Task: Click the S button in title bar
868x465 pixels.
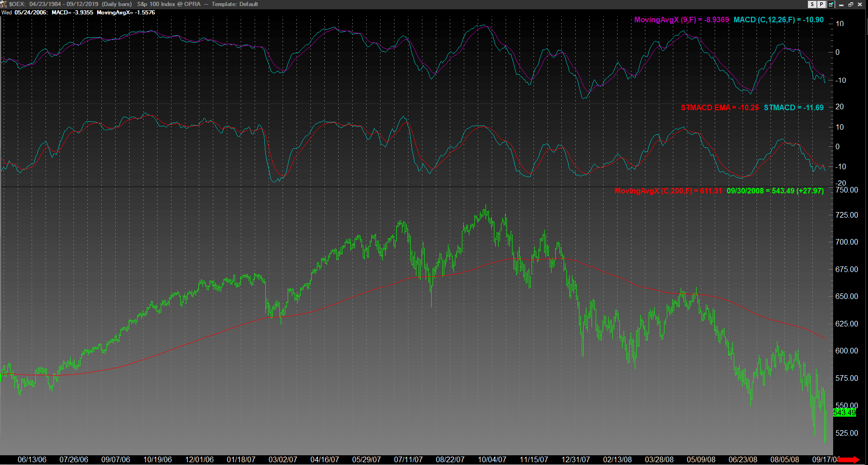Action: [812, 4]
